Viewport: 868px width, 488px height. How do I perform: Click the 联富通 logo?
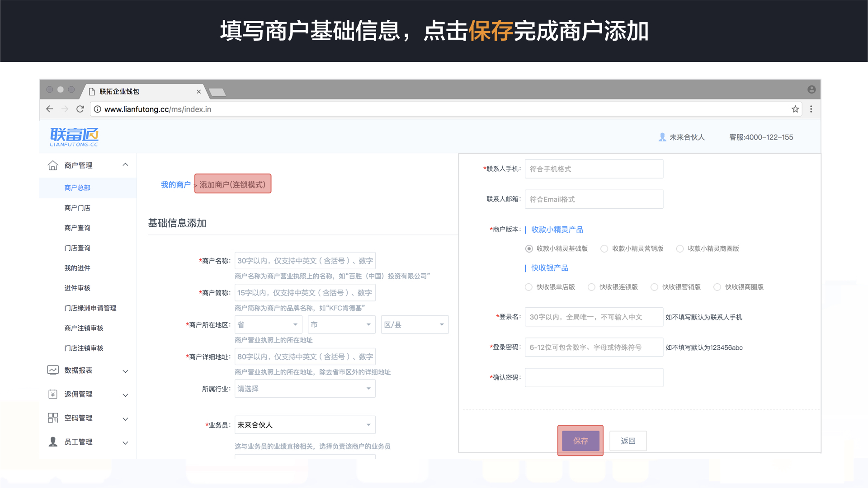(x=74, y=137)
